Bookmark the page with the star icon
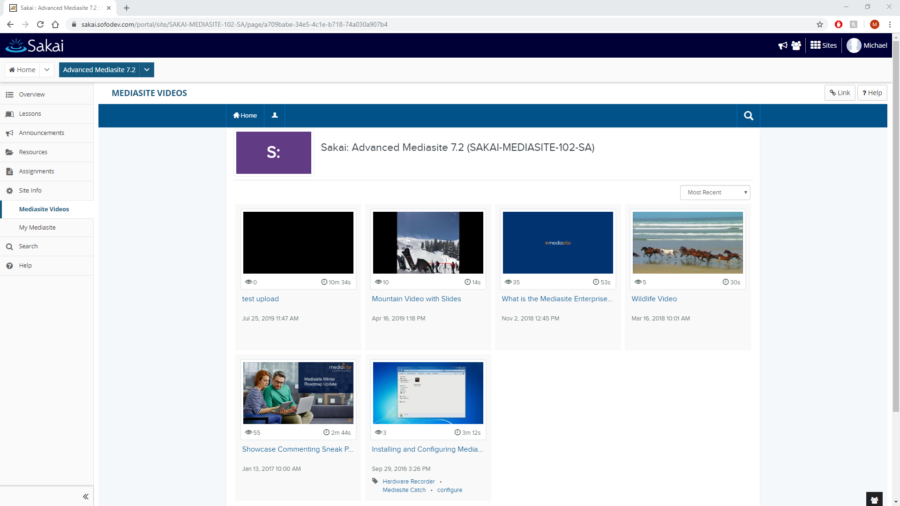This screenshot has width=900, height=506. [820, 24]
